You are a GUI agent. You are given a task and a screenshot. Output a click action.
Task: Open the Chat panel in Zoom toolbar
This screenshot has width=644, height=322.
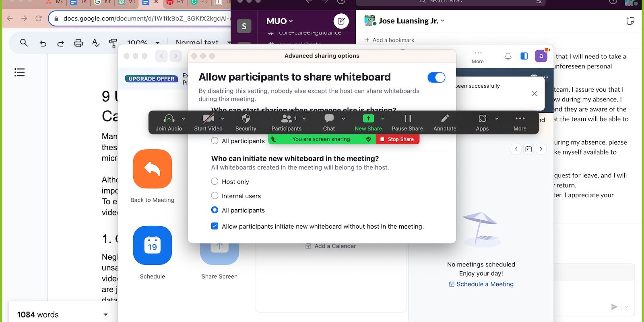[x=329, y=119]
